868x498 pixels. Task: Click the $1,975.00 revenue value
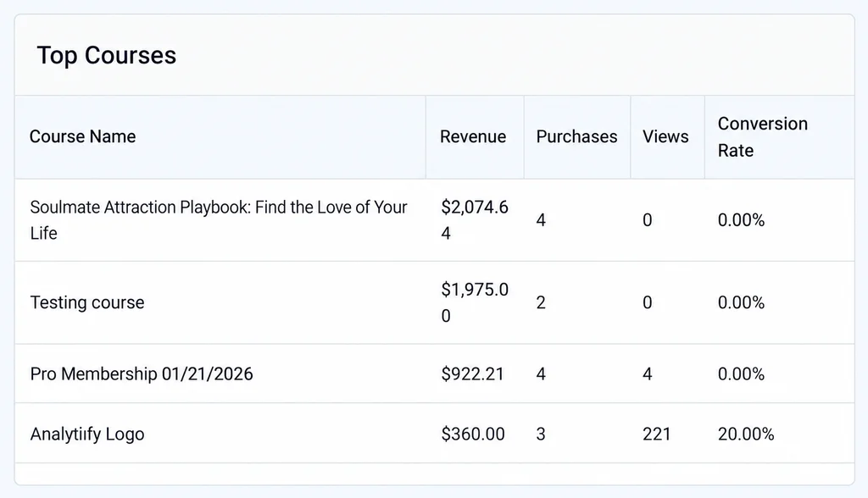[x=475, y=302]
